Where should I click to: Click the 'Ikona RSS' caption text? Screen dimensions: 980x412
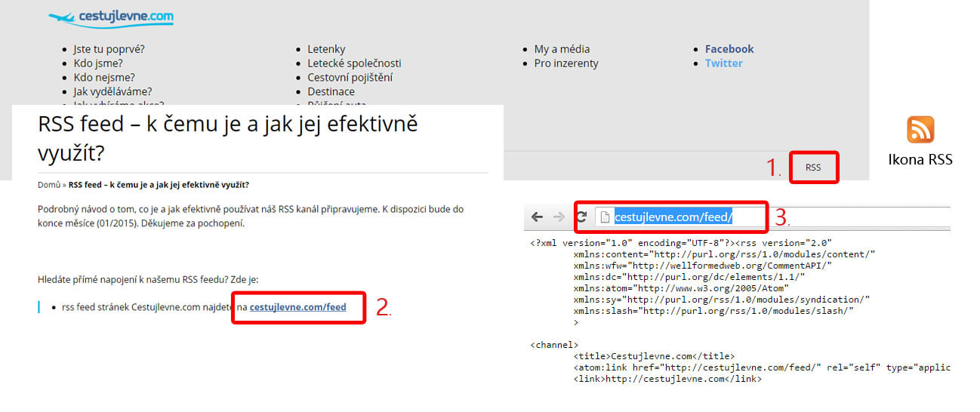920,159
